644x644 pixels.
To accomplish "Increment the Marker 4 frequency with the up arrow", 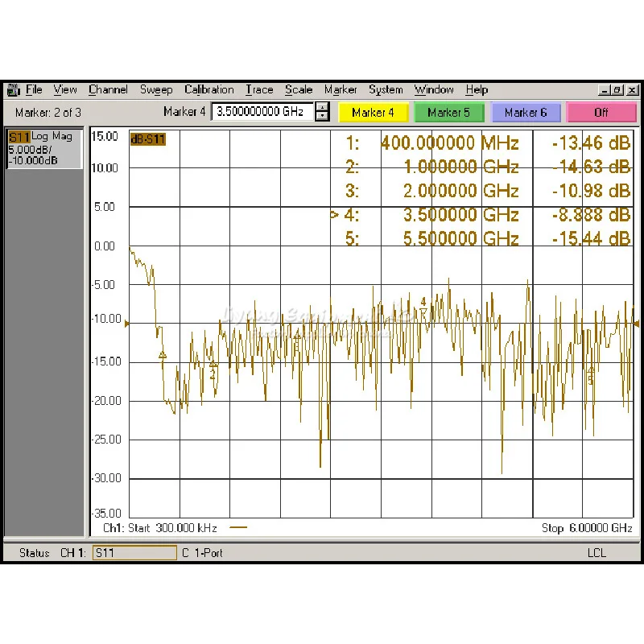I will coord(322,108).
